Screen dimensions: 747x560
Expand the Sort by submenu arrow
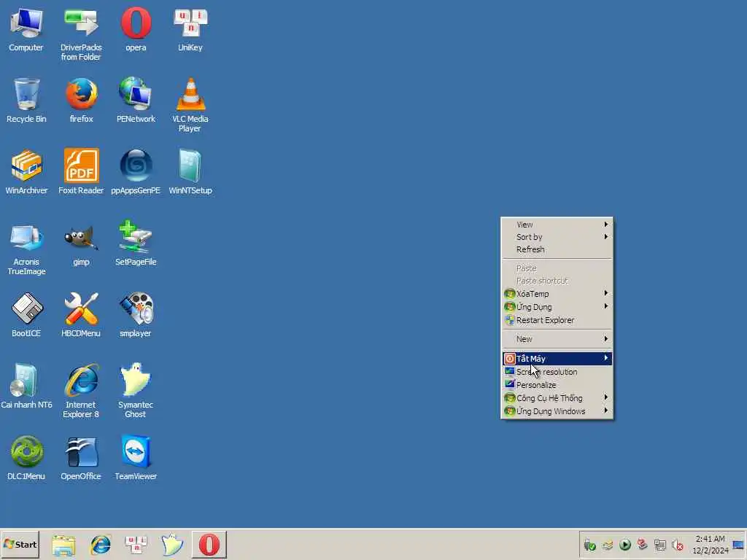606,237
